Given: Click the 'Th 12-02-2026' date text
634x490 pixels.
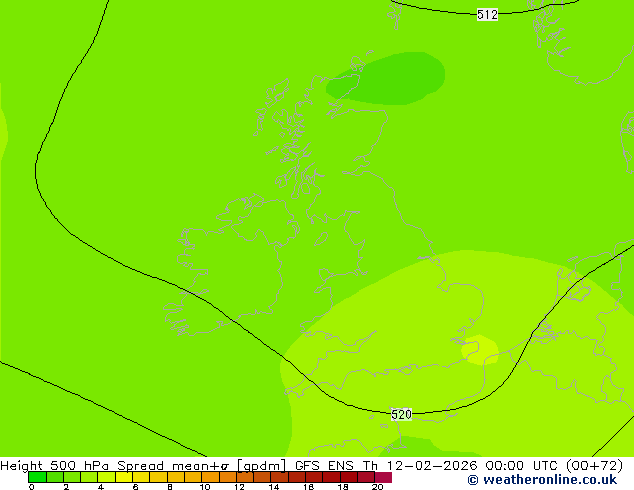Looking at the screenshot, I should [x=420, y=465].
